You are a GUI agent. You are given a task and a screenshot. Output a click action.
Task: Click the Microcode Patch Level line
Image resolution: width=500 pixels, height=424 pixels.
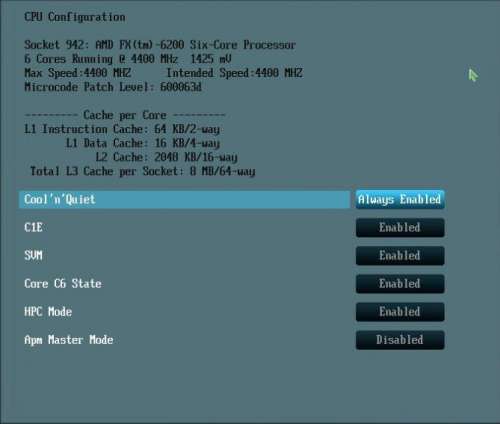tap(113, 87)
